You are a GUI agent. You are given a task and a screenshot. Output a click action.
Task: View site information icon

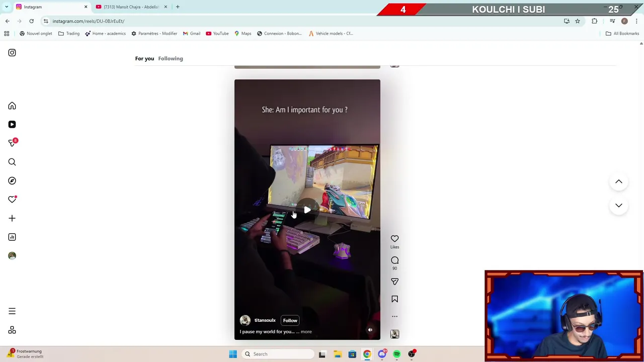pyautogui.click(x=46, y=21)
